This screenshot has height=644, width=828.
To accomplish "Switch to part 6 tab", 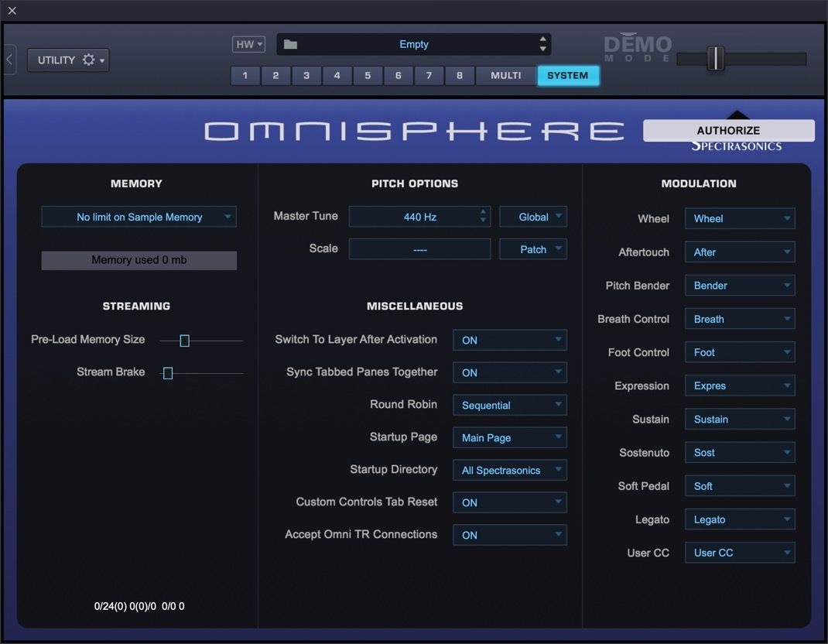I will 399,76.
